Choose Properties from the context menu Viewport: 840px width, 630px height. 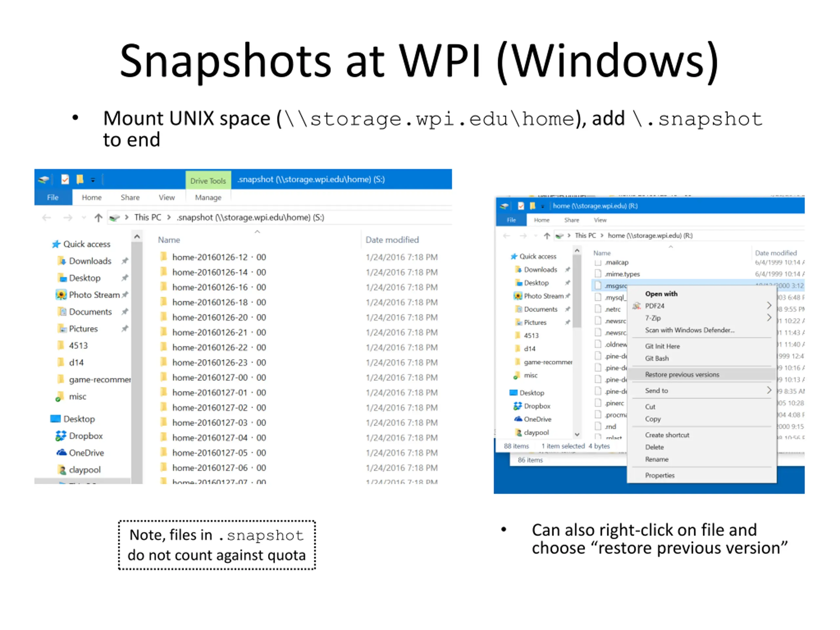[702, 475]
